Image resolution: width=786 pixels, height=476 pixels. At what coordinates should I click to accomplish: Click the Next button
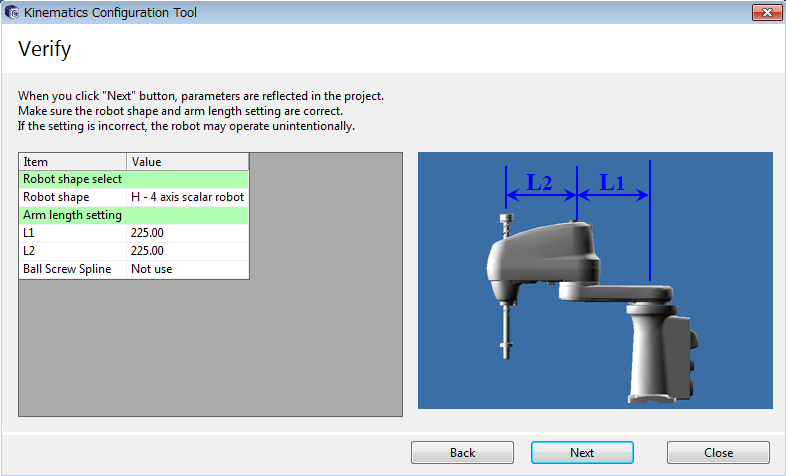coord(582,453)
